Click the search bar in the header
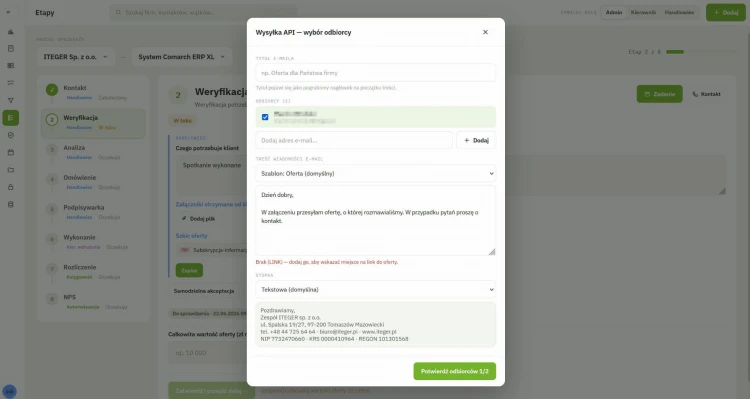750x399 pixels. pyautogui.click(x=203, y=12)
